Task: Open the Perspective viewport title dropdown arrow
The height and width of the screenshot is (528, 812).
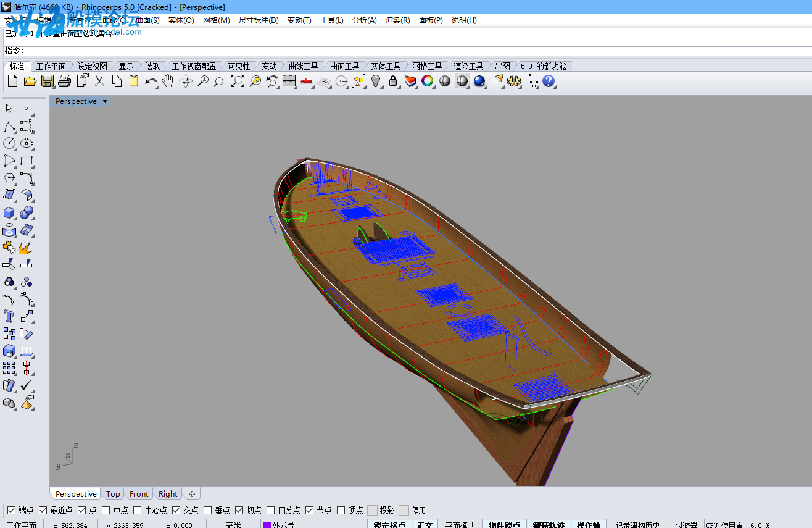Action: (105, 101)
